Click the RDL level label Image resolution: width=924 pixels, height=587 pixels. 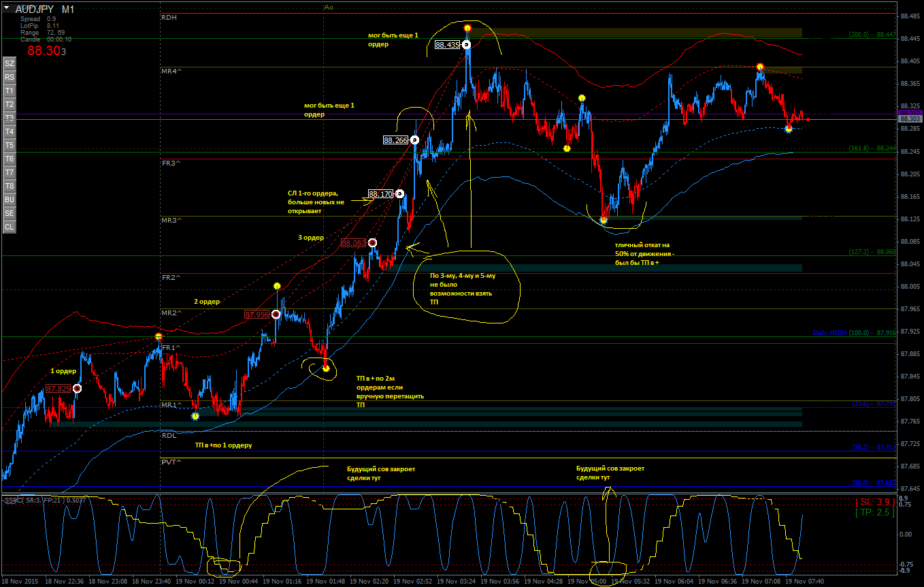tap(169, 434)
